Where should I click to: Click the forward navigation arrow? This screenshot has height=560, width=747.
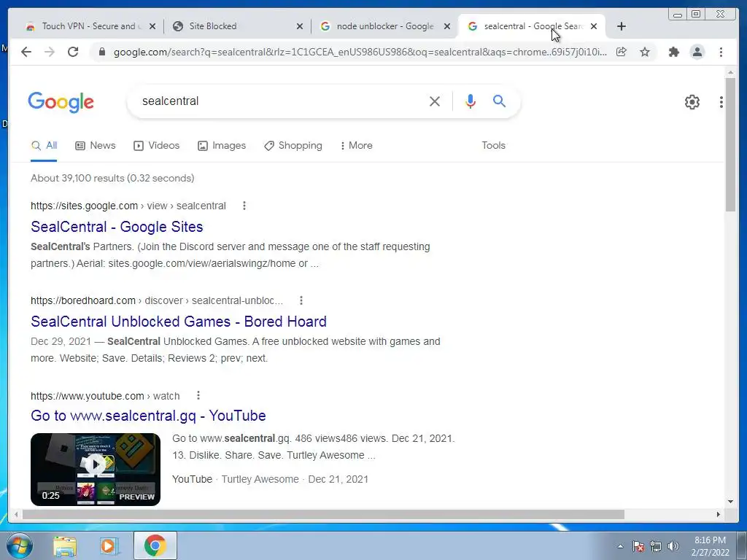click(50, 52)
